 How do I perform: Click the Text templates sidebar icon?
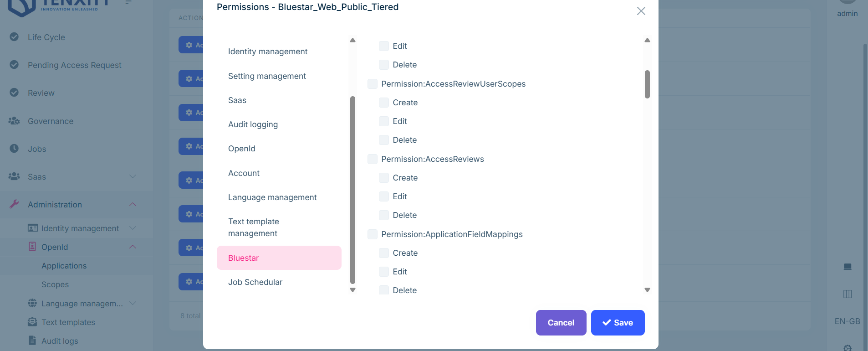[x=32, y=322]
